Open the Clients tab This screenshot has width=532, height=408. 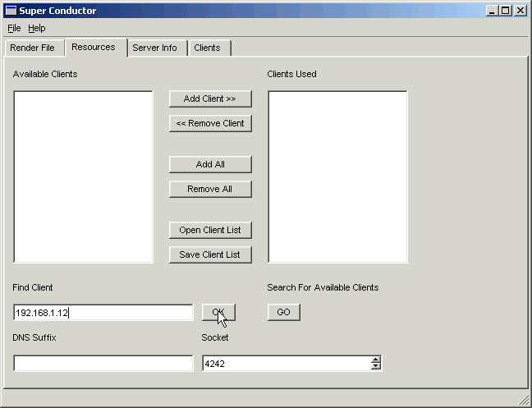tap(207, 48)
